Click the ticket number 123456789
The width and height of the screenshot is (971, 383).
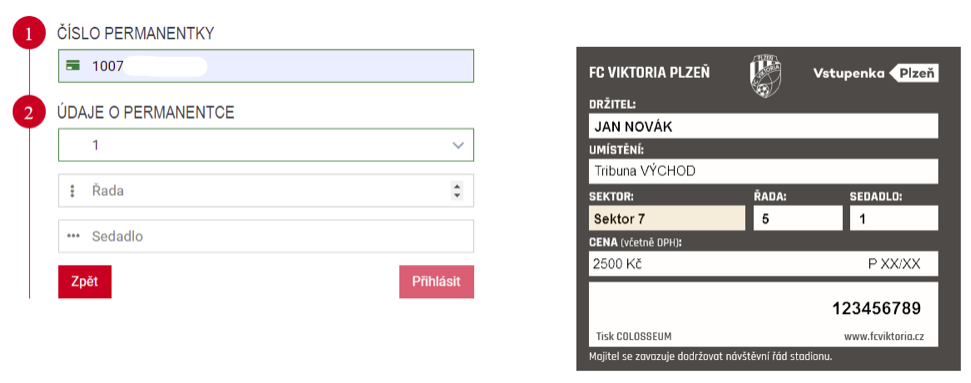pyautogui.click(x=876, y=308)
